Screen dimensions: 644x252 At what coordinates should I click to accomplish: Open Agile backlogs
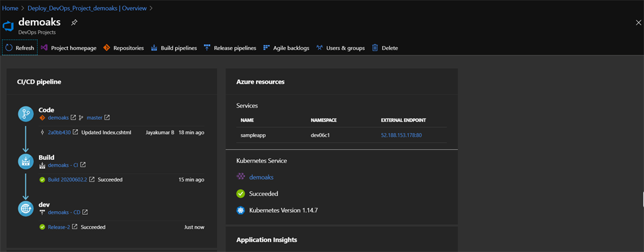click(286, 48)
